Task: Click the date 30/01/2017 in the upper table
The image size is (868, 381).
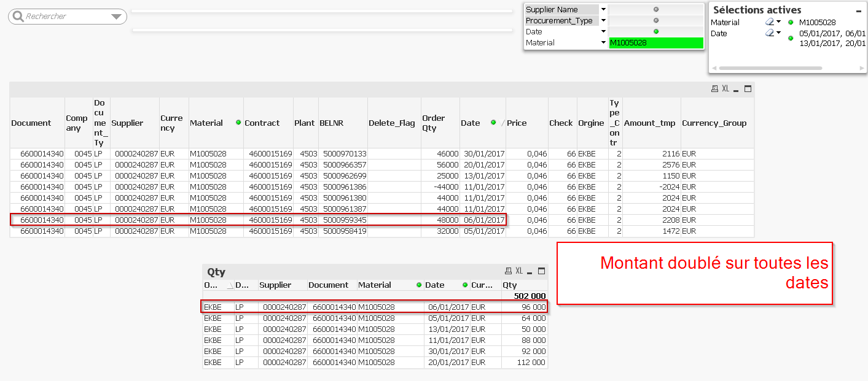Action: point(484,153)
